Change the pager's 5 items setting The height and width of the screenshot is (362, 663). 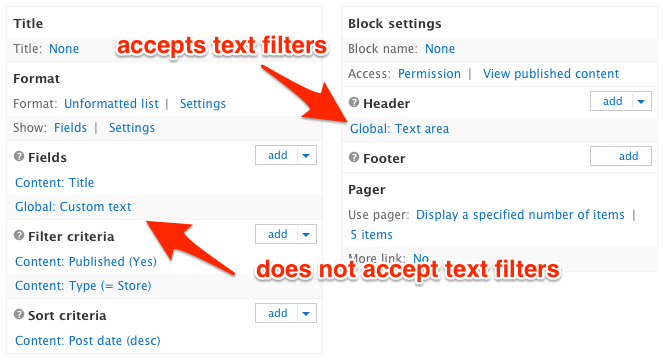tap(371, 235)
